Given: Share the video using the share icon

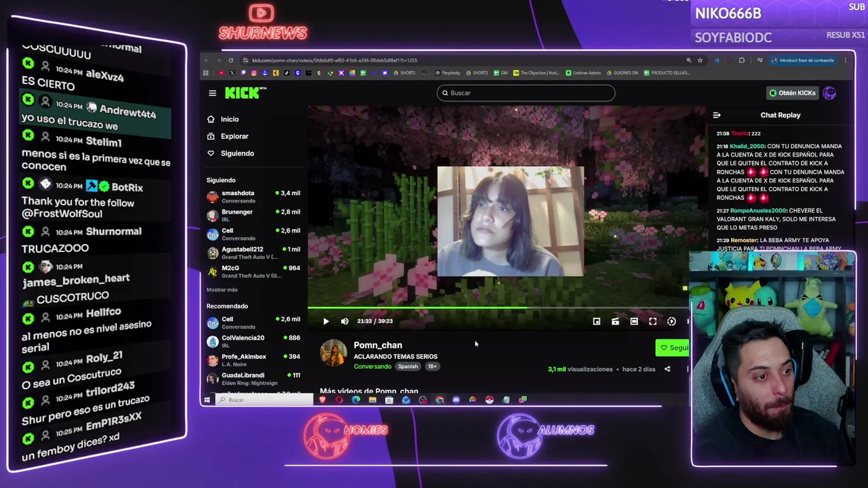Looking at the screenshot, I should pyautogui.click(x=667, y=369).
